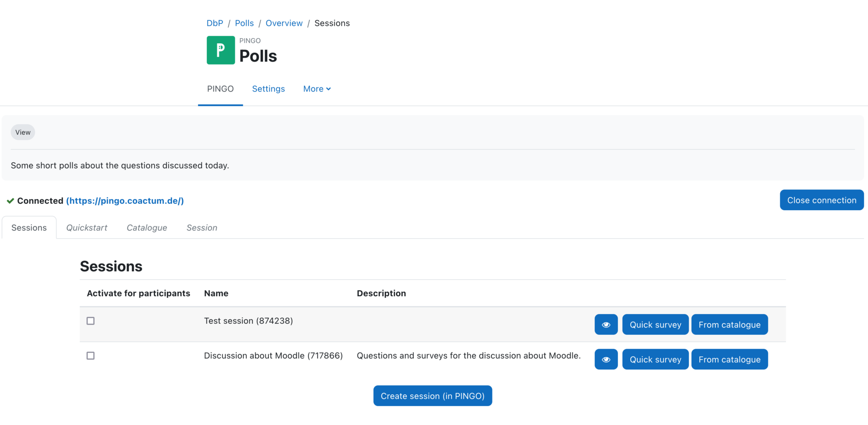Go to DbP breadcrumb link
Image resolution: width=868 pixels, height=425 pixels.
(x=215, y=23)
